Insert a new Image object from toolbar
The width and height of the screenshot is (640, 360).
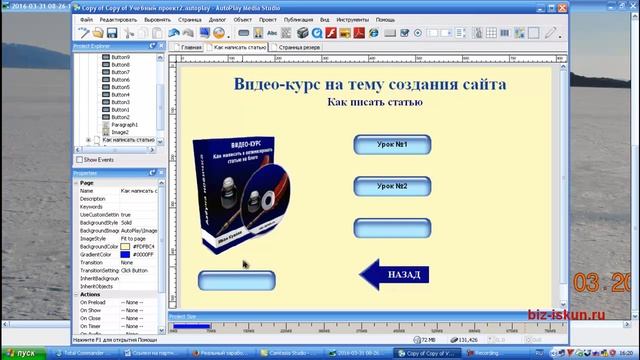click(x=258, y=33)
